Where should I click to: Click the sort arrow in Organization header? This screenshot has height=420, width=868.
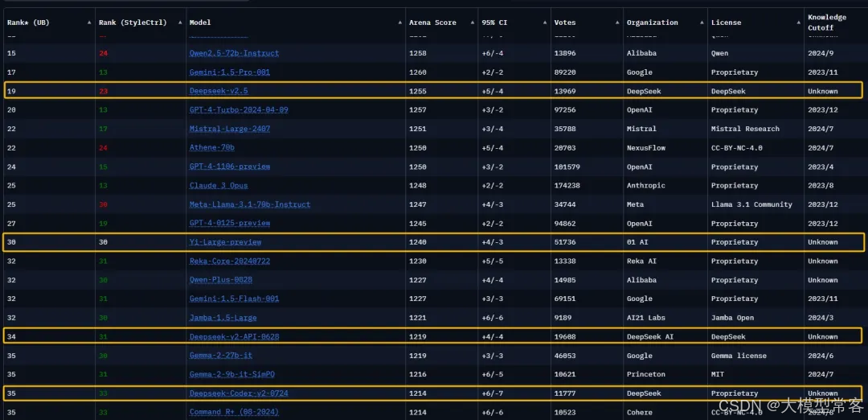tap(702, 23)
